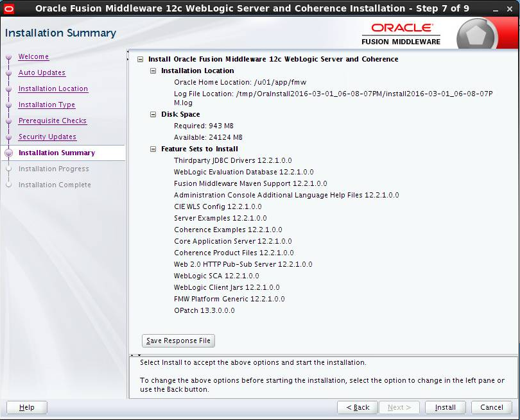Select Oracle Home Location: /u01/app/fmw row
Viewport: 520px width, 420px height.
(x=240, y=82)
